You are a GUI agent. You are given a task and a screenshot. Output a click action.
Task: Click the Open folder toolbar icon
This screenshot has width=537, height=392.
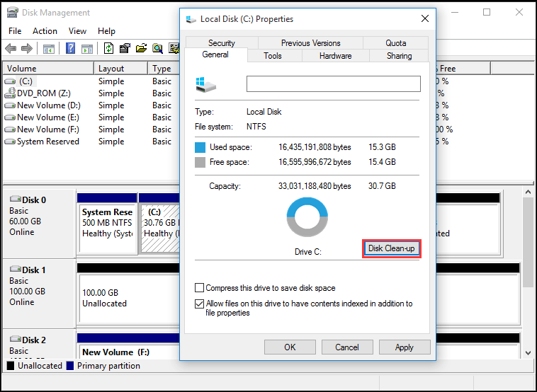(141, 48)
